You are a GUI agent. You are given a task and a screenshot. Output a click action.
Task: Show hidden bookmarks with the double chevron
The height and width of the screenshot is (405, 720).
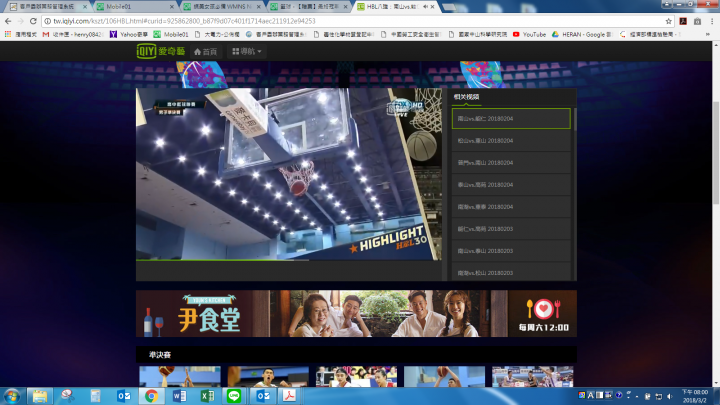coord(708,34)
